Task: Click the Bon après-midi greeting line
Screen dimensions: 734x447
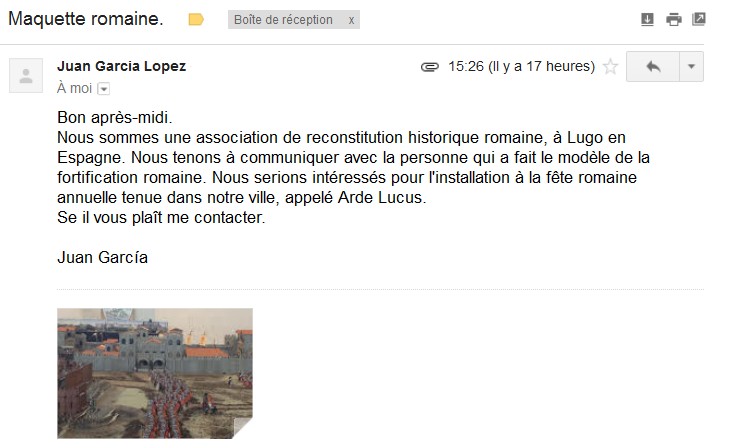Action: (x=115, y=117)
